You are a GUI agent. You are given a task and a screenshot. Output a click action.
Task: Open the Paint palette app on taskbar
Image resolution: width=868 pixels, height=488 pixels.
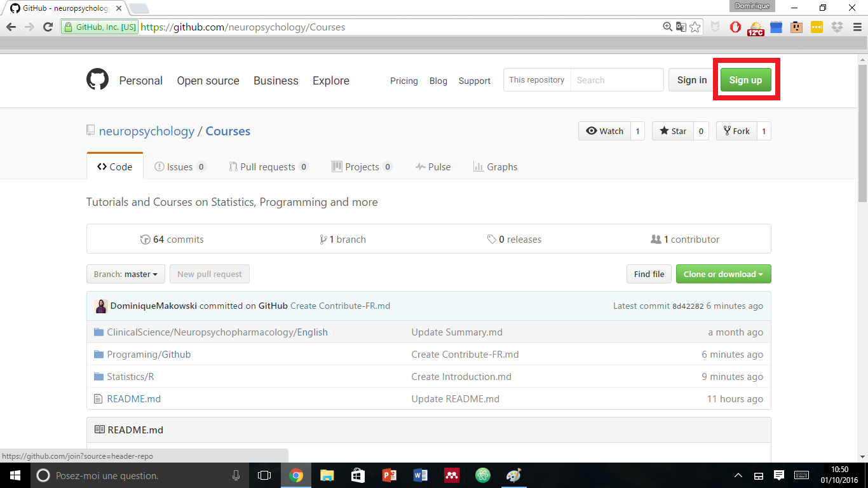(513, 475)
